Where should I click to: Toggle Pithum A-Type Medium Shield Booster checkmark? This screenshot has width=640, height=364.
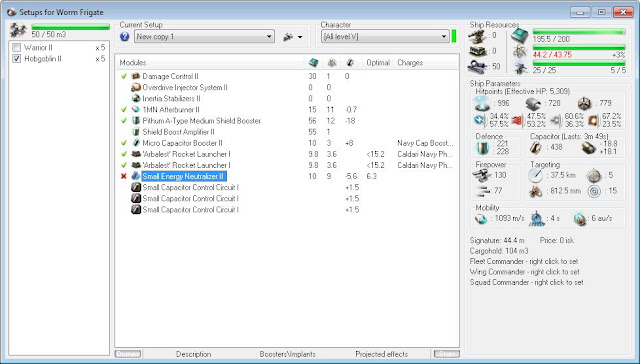pyautogui.click(x=124, y=121)
